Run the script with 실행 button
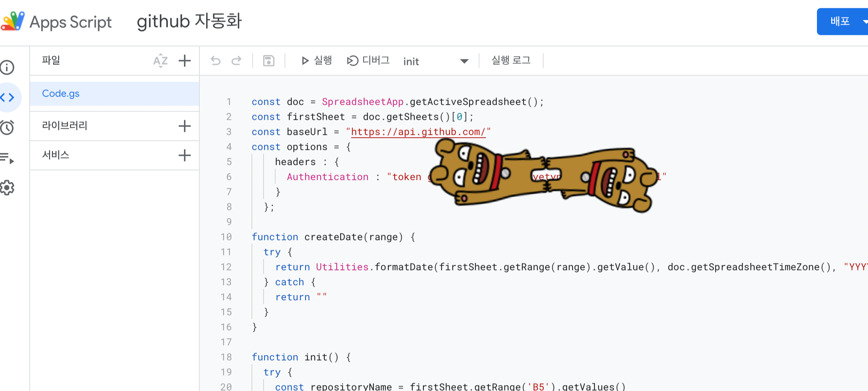The image size is (868, 391). (316, 60)
